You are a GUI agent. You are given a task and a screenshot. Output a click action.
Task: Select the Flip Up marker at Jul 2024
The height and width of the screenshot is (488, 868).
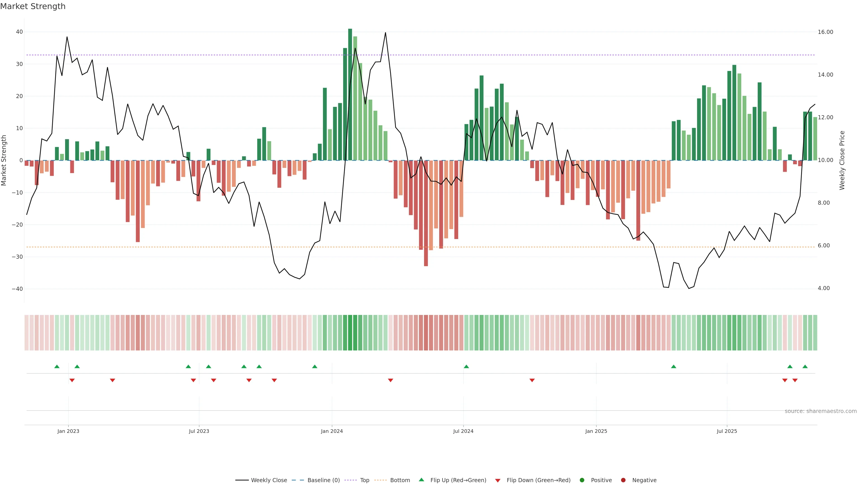click(466, 366)
